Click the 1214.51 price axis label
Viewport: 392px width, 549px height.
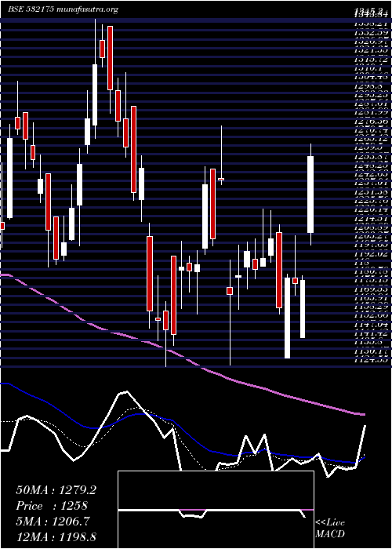coord(372,217)
